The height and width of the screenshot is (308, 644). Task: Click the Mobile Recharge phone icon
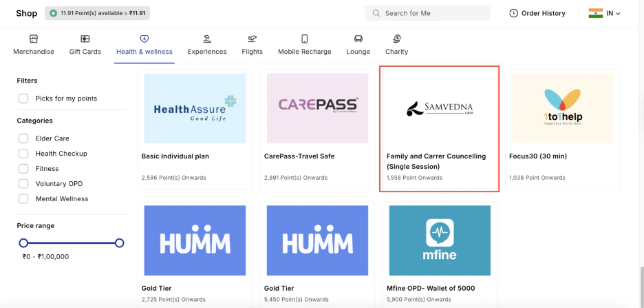(304, 39)
